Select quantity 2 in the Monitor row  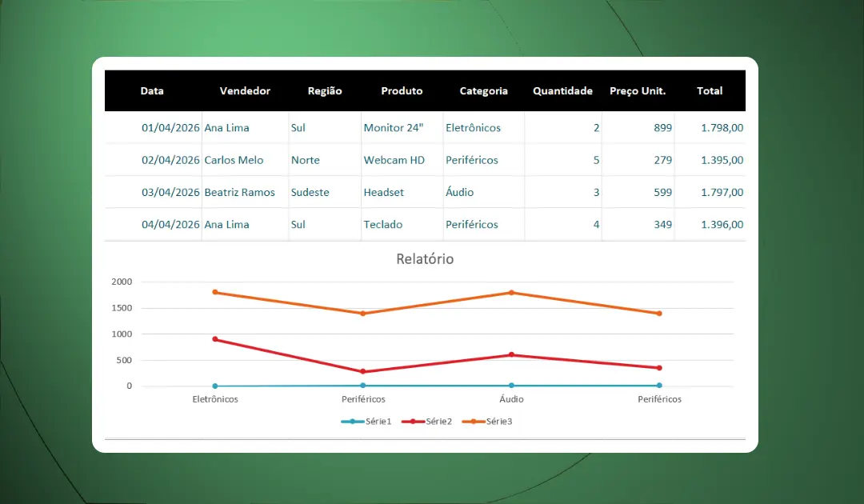coord(596,128)
